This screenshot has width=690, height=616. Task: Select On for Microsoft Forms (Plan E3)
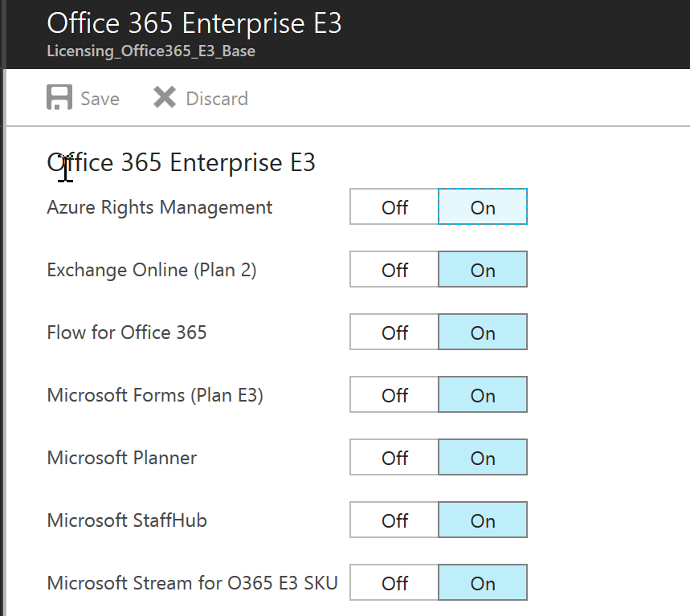(482, 394)
